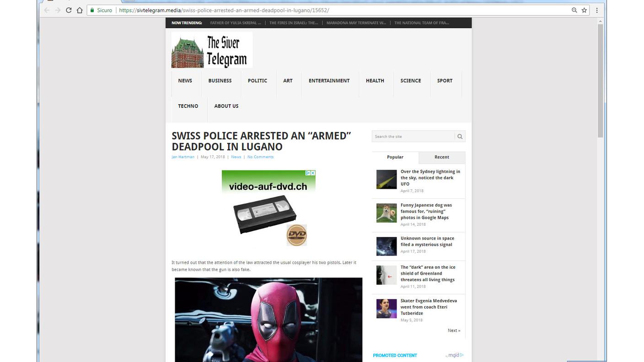This screenshot has width=644, height=362.
Task: Switch to the Recent tab
Action: click(x=442, y=157)
